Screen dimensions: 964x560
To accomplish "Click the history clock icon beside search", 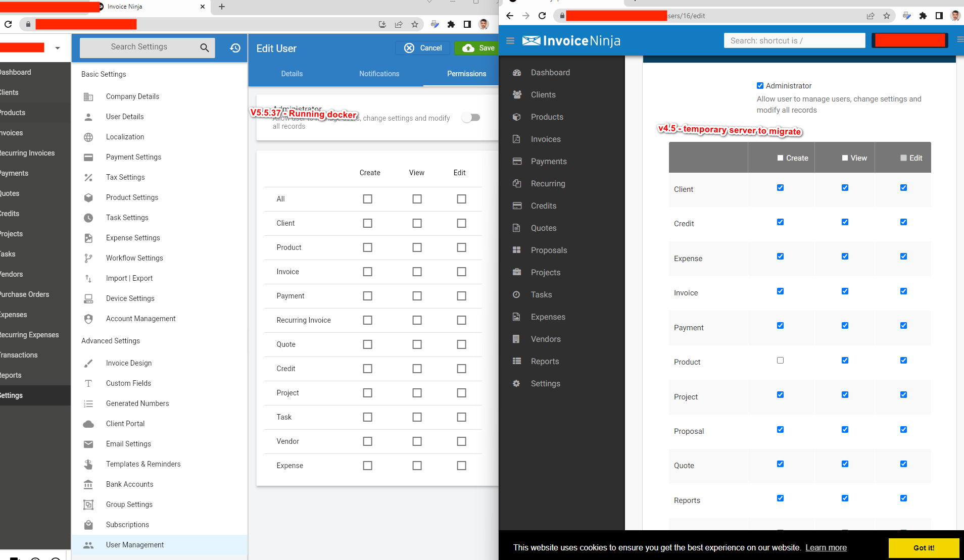I will click(x=235, y=48).
